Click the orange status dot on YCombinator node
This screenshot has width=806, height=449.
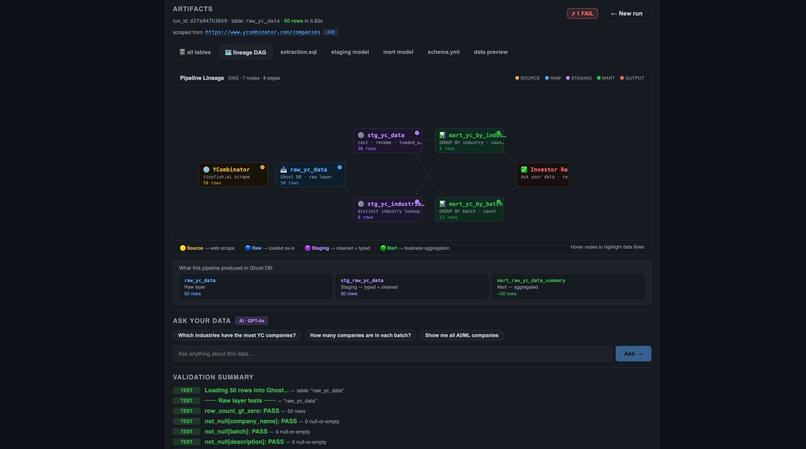click(262, 167)
